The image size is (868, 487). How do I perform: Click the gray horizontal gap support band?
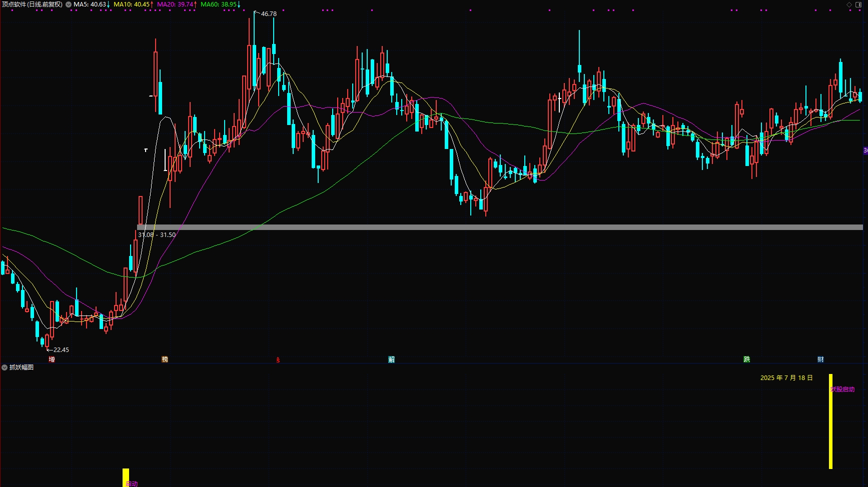[x=500, y=227]
